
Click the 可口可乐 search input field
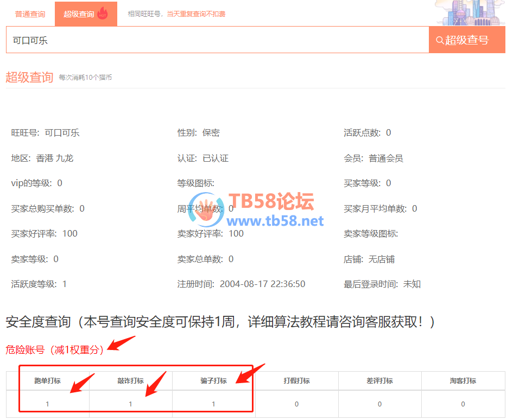pyautogui.click(x=217, y=40)
